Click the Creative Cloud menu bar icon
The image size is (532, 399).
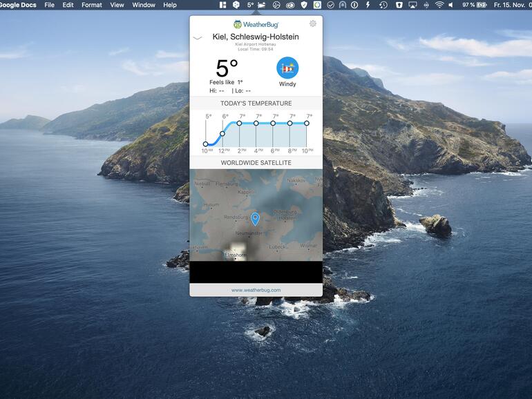point(289,5)
